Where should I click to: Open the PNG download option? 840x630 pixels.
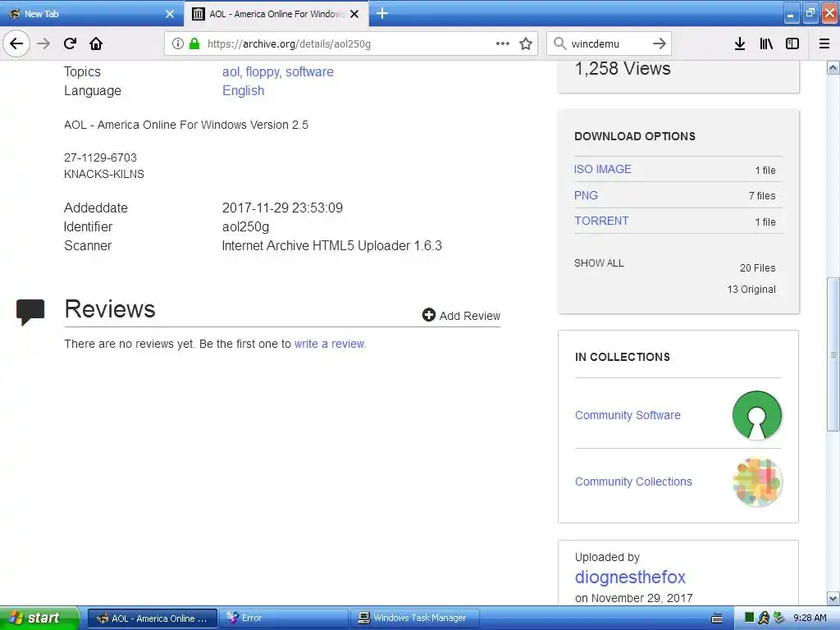[586, 195]
